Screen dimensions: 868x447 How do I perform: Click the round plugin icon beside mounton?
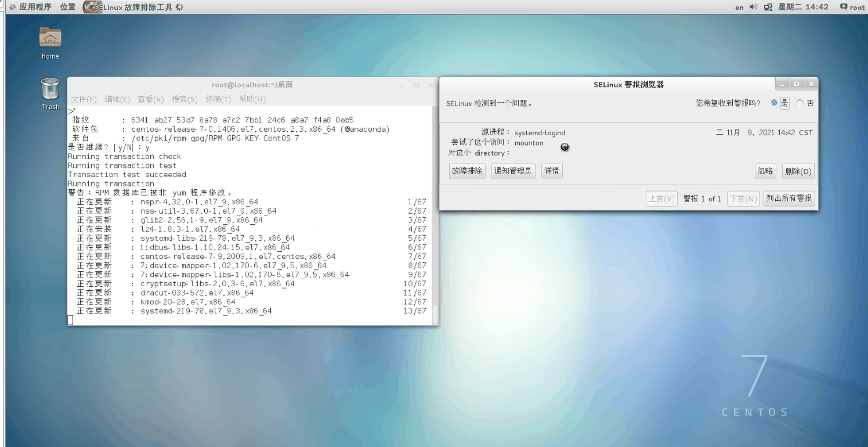point(565,147)
